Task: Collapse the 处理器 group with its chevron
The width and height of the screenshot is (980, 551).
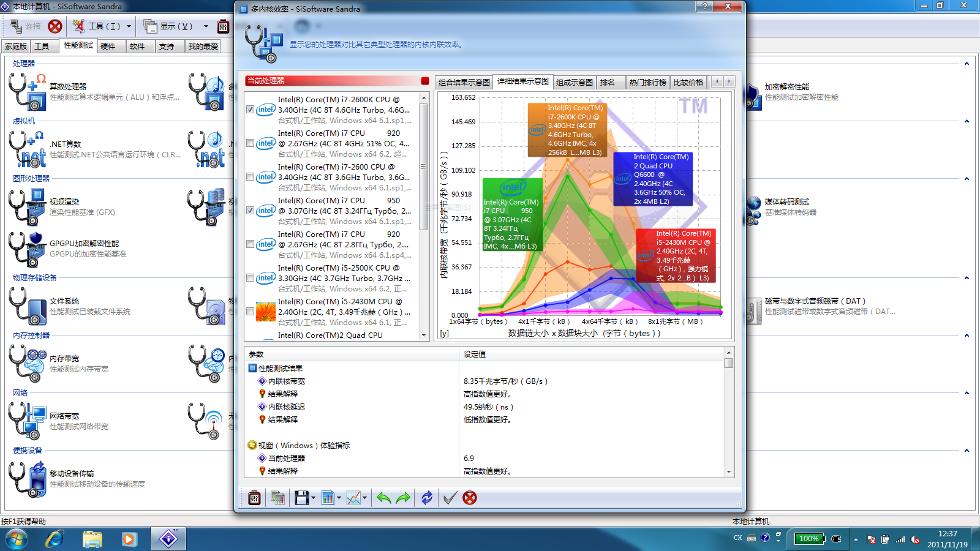Action: (x=967, y=64)
